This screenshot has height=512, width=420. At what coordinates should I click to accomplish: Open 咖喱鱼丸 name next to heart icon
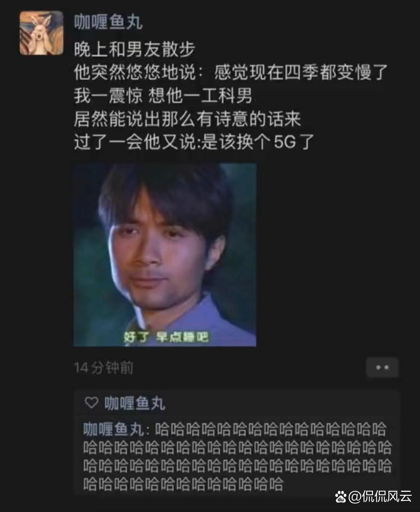(x=135, y=403)
